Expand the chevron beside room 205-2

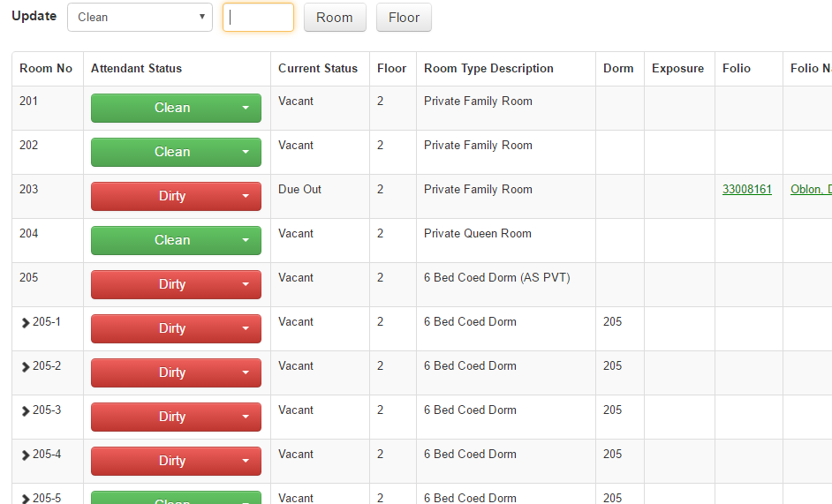[x=26, y=366]
